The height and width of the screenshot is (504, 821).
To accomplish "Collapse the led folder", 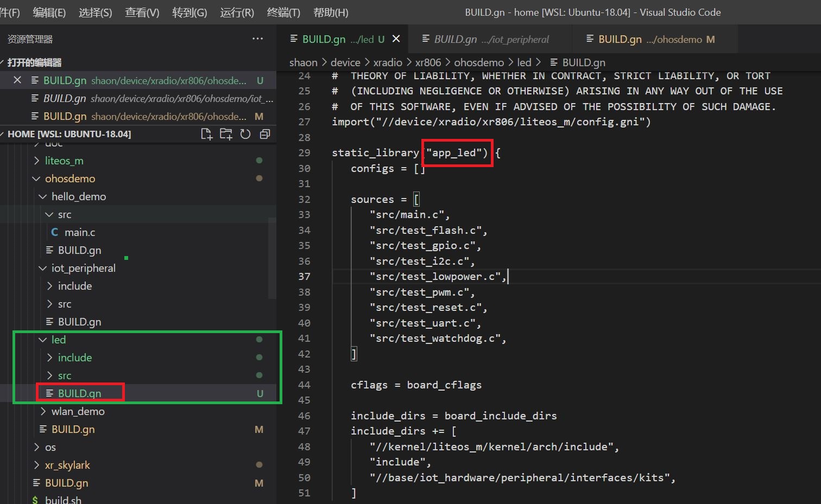I will (x=43, y=340).
